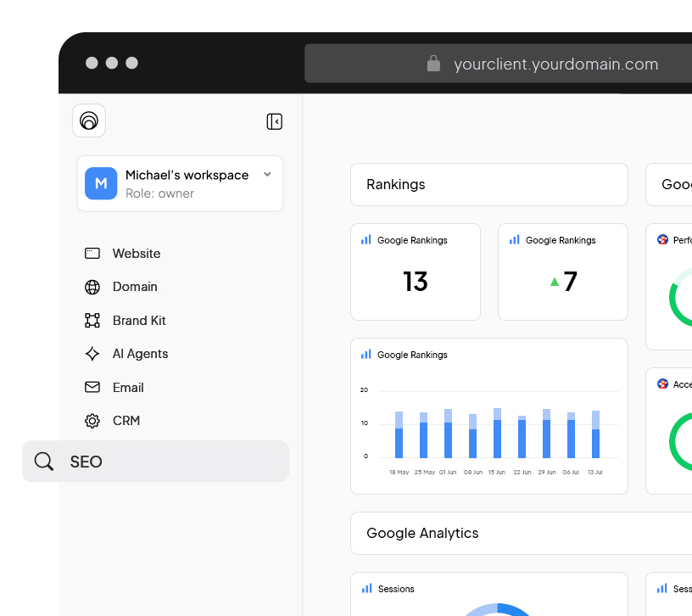Click the CRM gear icon

click(x=92, y=421)
